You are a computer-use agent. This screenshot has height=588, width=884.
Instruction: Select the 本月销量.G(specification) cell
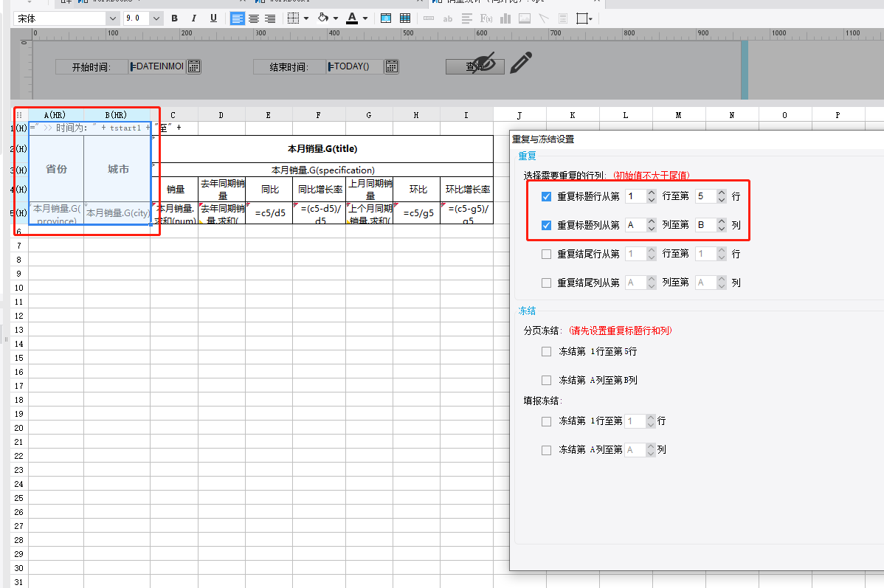pos(322,170)
